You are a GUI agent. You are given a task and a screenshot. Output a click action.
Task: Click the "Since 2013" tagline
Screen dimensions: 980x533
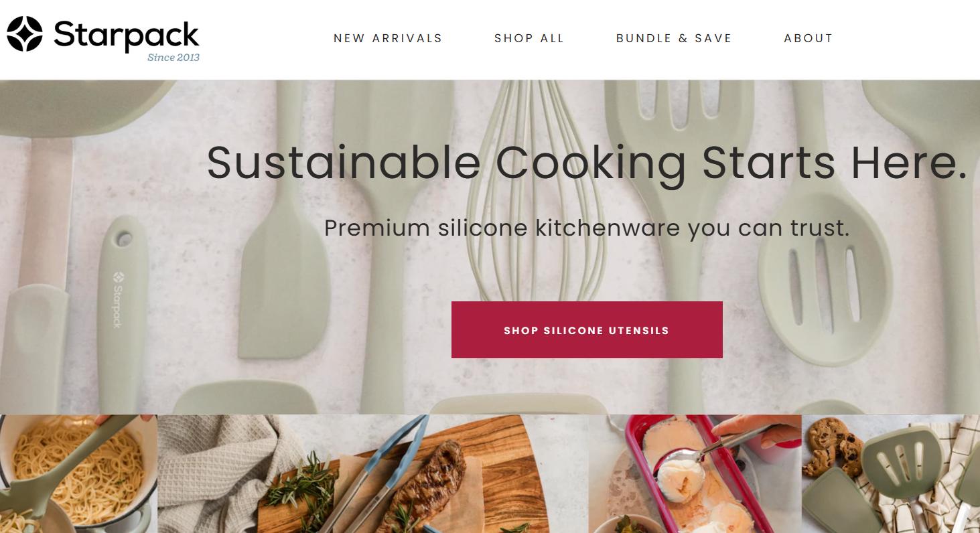pyautogui.click(x=173, y=58)
